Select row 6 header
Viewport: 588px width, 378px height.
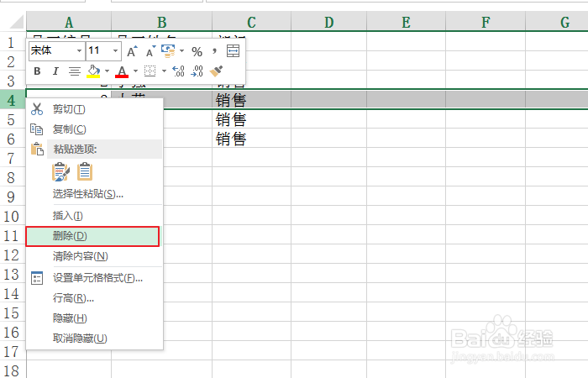coord(13,139)
